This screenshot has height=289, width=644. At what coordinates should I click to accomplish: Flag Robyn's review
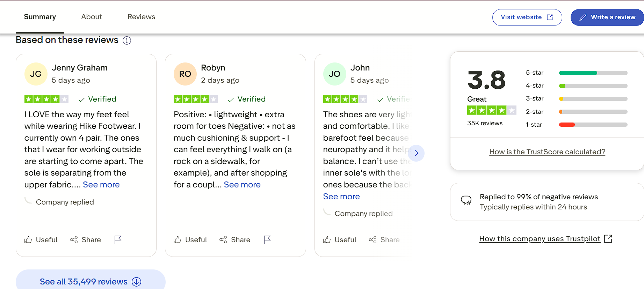(x=267, y=239)
